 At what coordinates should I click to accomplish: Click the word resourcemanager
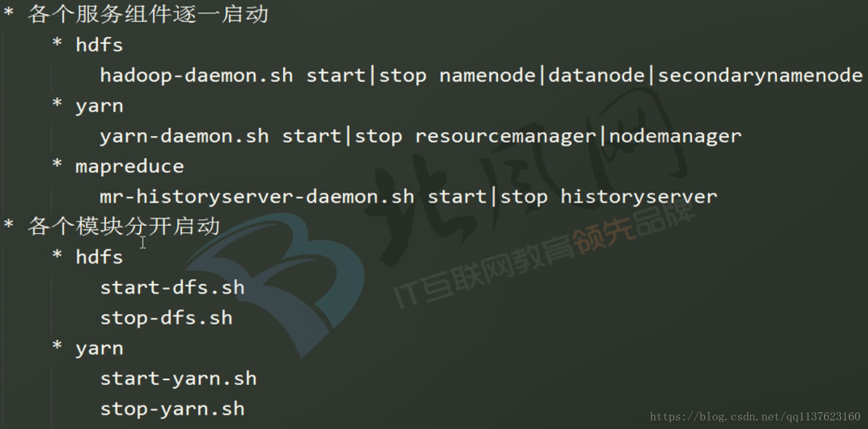505,136
